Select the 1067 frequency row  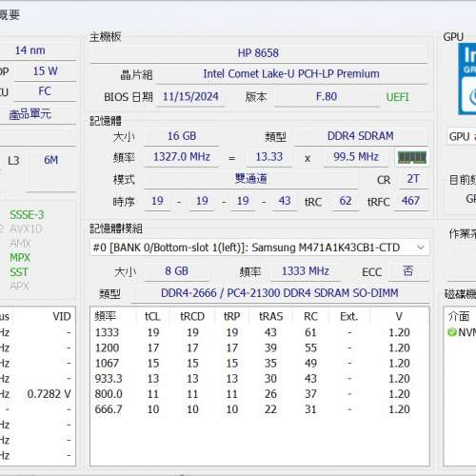coord(260,364)
